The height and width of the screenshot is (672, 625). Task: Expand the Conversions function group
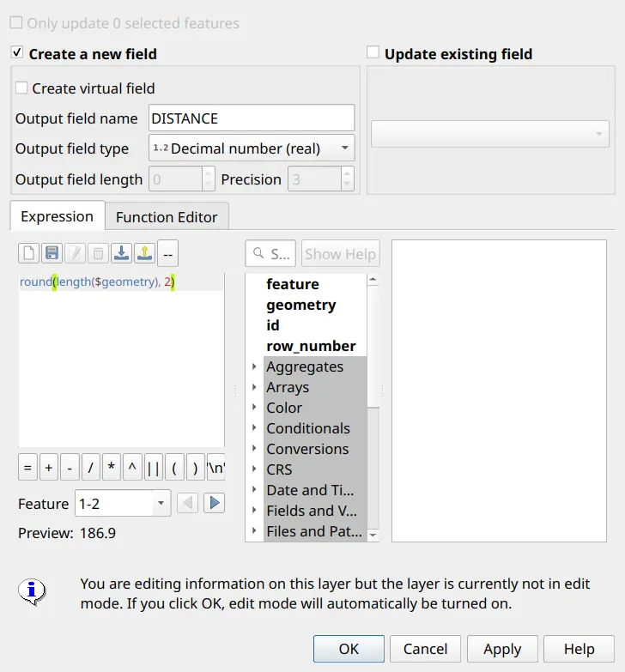pos(254,448)
